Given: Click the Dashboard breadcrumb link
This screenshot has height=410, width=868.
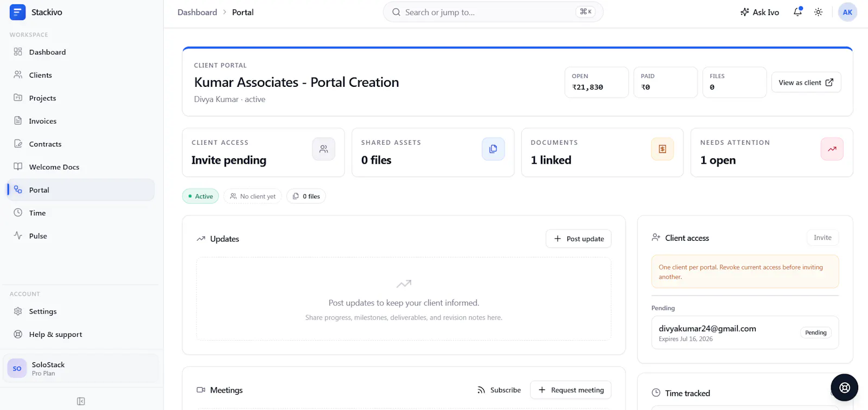Looking at the screenshot, I should (197, 12).
